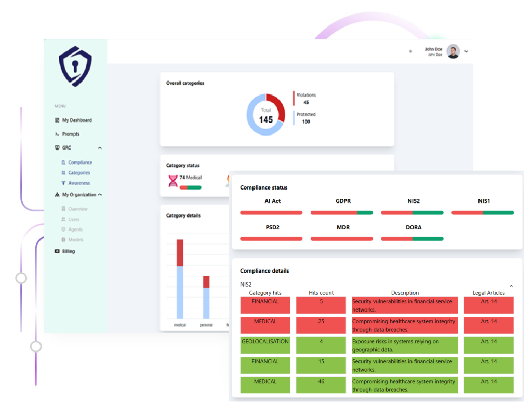The image size is (532, 406).
Task: Collapse the GRC menu section
Action: [100, 148]
